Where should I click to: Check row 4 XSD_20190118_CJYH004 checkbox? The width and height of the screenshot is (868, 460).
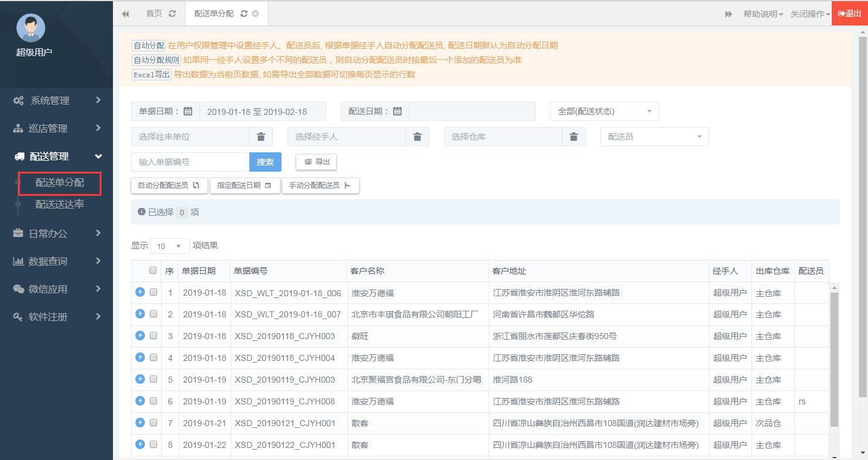pyautogui.click(x=153, y=357)
